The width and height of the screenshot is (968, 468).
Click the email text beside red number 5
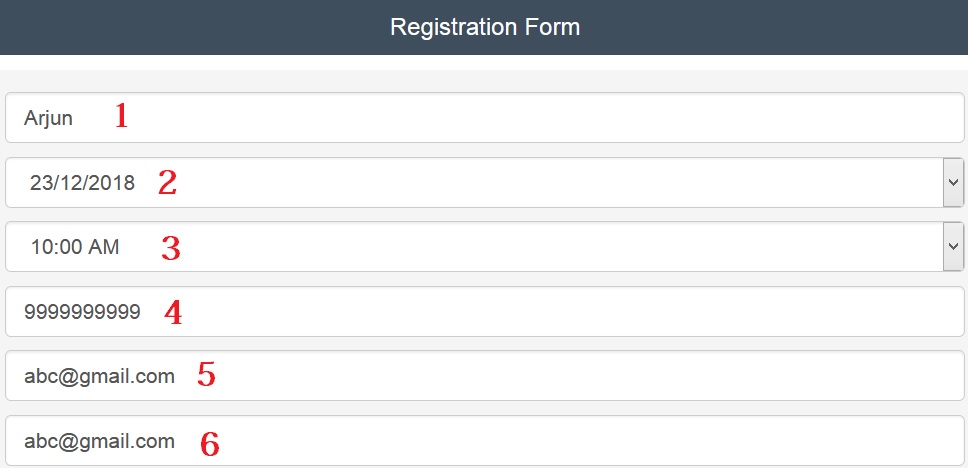[x=99, y=377]
